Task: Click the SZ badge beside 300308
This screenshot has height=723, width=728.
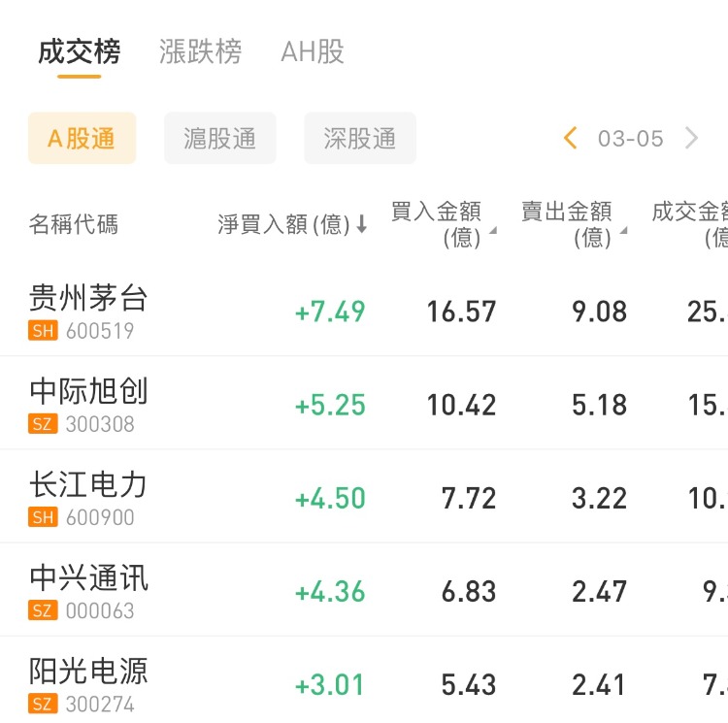Action: (44, 425)
